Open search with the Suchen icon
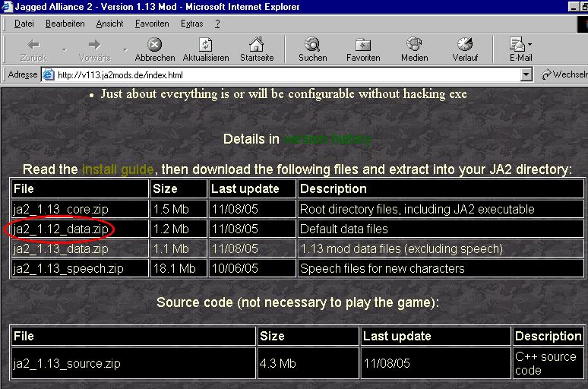 312,45
